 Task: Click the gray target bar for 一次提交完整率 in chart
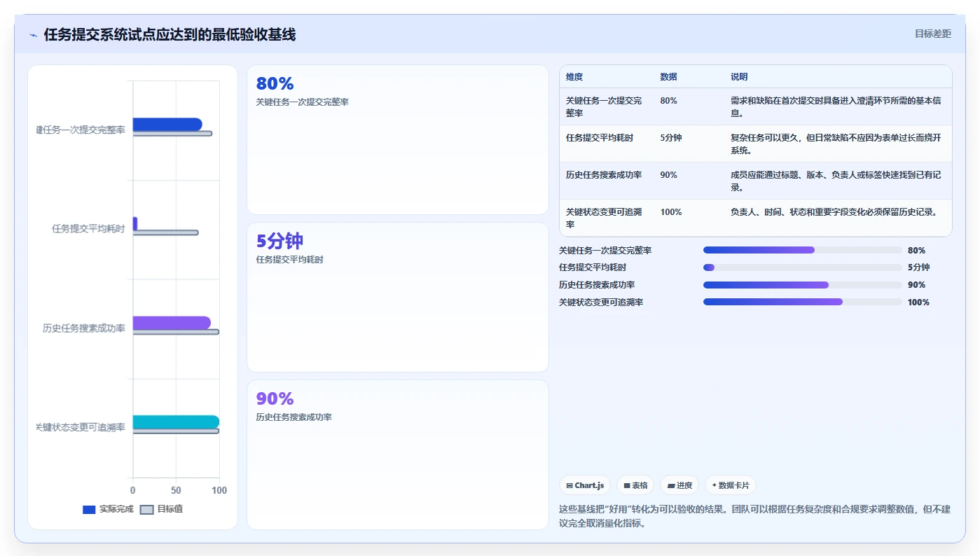(x=172, y=133)
